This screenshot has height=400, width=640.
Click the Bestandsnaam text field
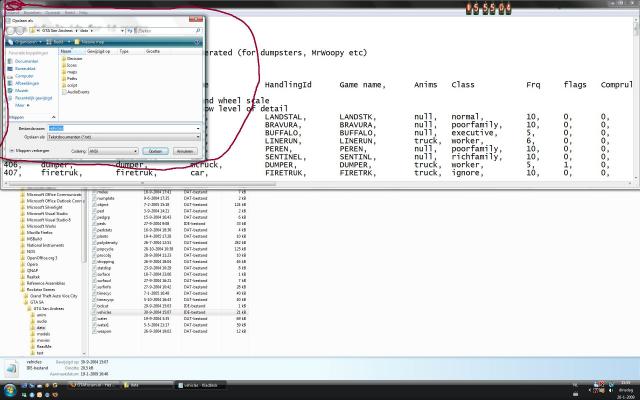120,128
